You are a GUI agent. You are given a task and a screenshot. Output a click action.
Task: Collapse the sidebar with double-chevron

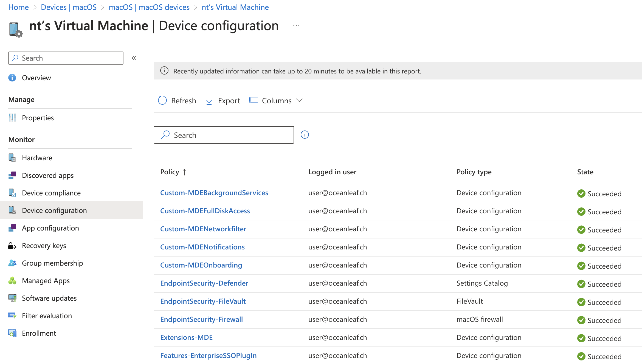click(x=134, y=58)
